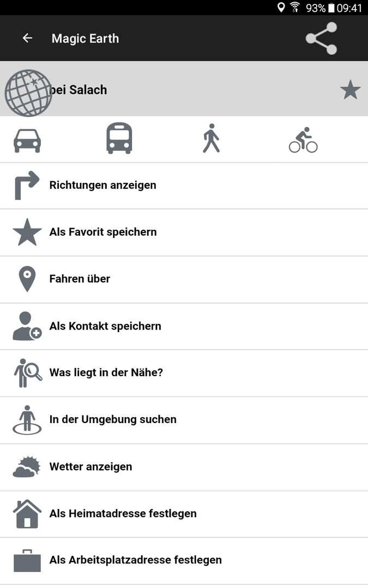This screenshot has width=368, height=588.
Task: Set Als Heimatadresse festlegen
Action: (x=184, y=514)
